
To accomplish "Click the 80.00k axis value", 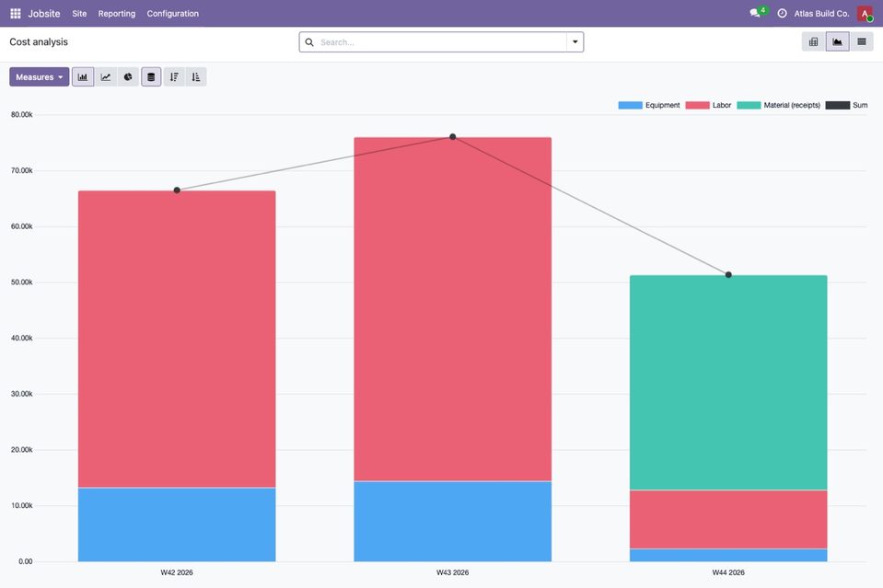I will [x=21, y=115].
